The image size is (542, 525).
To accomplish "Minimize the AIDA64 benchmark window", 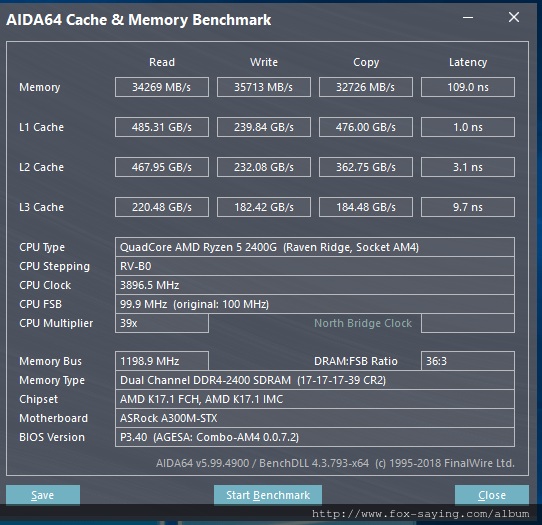I will pos(468,17).
